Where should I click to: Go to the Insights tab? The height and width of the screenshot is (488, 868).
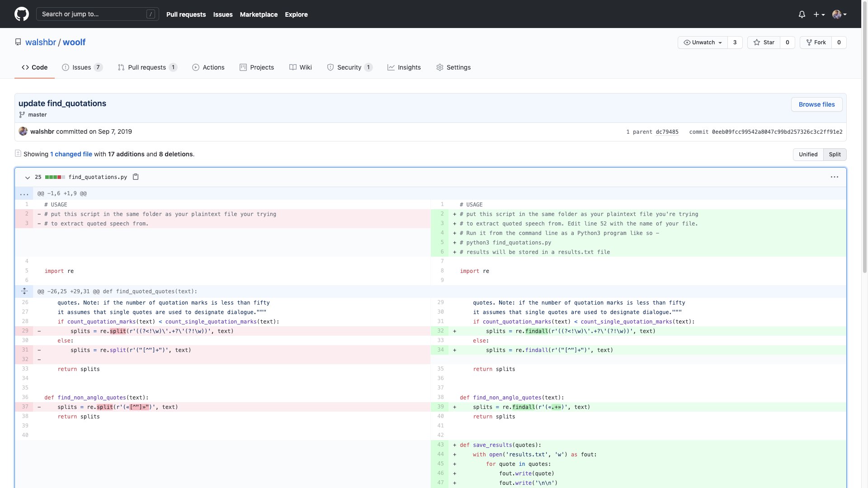[x=404, y=67]
